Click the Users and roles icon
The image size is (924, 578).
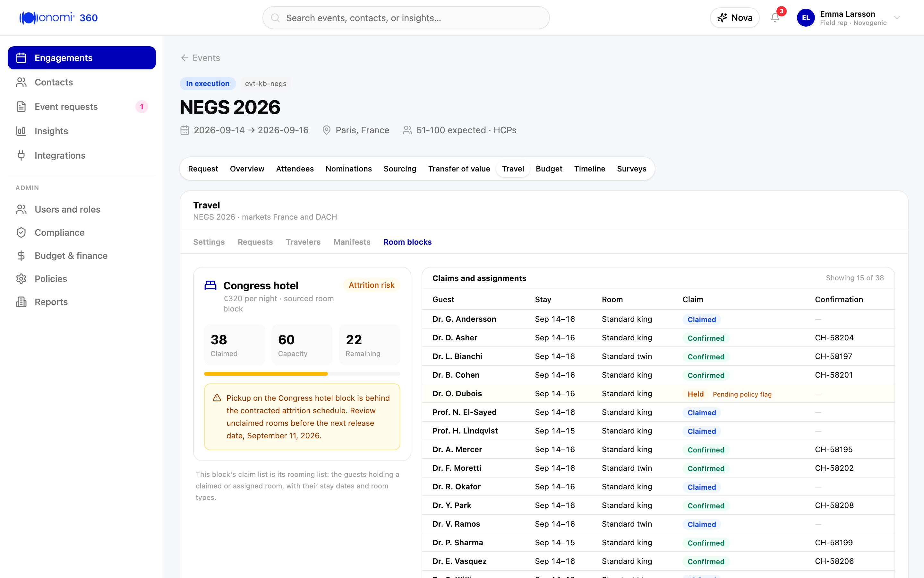21,209
